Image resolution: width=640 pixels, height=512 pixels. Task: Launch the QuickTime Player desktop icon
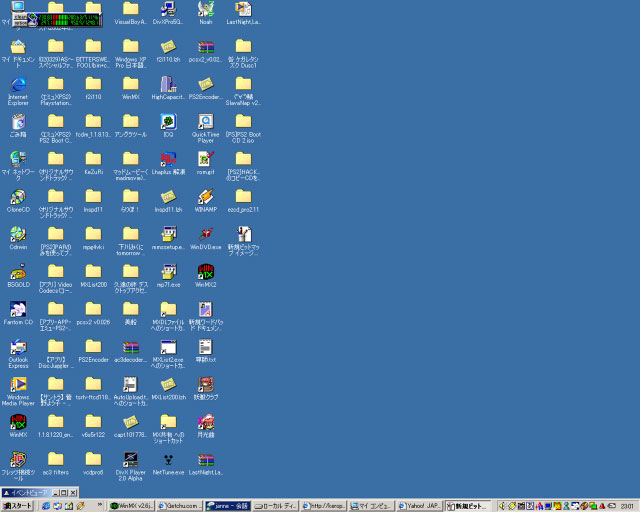(205, 122)
